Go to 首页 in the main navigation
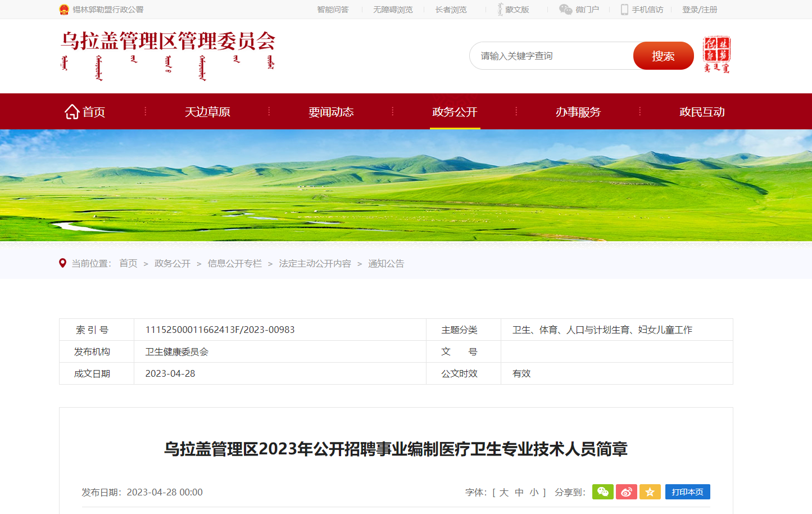 tap(94, 112)
